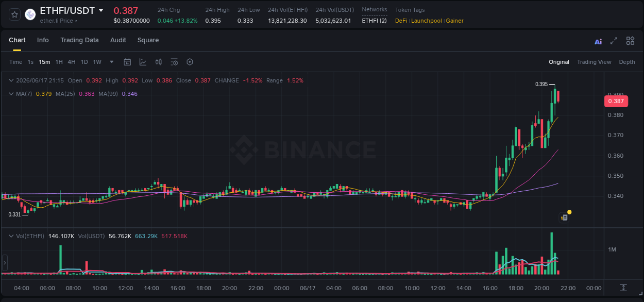This screenshot has width=644, height=302.
Task: Open the chart display settings list icon
Action: [174, 62]
